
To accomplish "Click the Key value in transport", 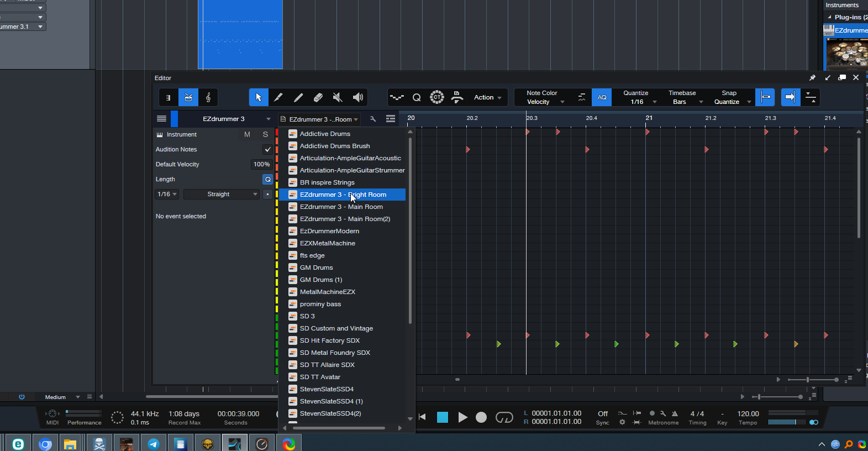I will pyautogui.click(x=722, y=413).
